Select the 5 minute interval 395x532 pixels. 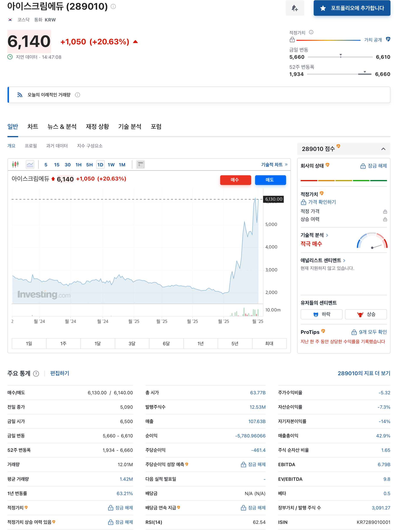click(46, 165)
